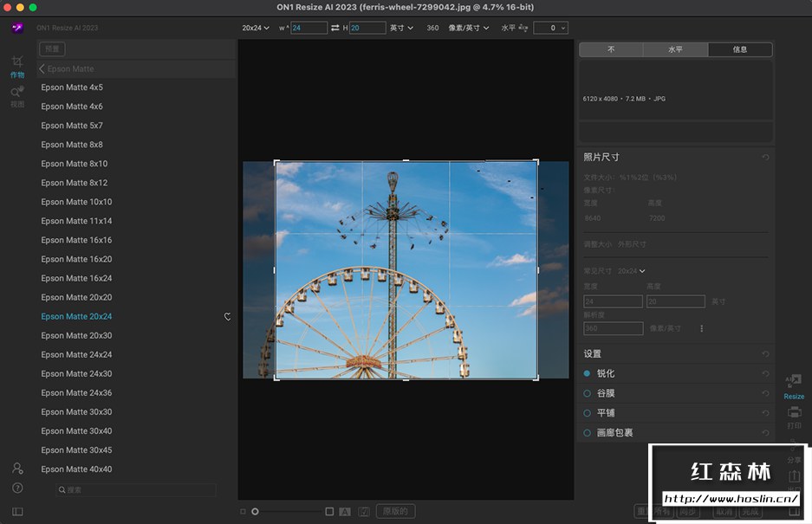
Task: Click the 取消 button at bottom right
Action: 723,511
